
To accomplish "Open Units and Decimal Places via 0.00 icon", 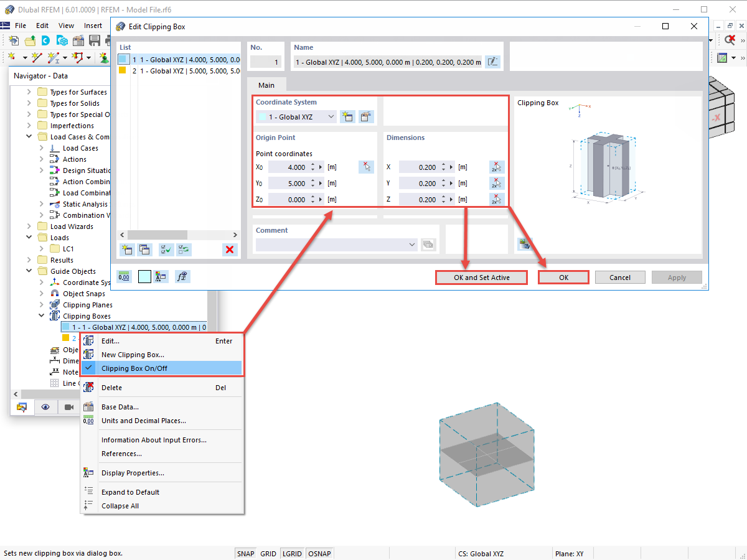I will coord(124,276).
